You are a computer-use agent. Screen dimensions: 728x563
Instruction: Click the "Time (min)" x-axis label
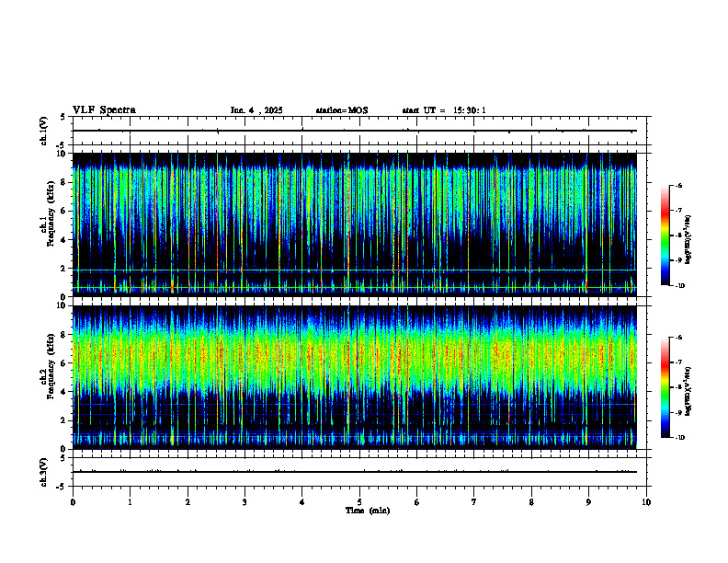(368, 511)
